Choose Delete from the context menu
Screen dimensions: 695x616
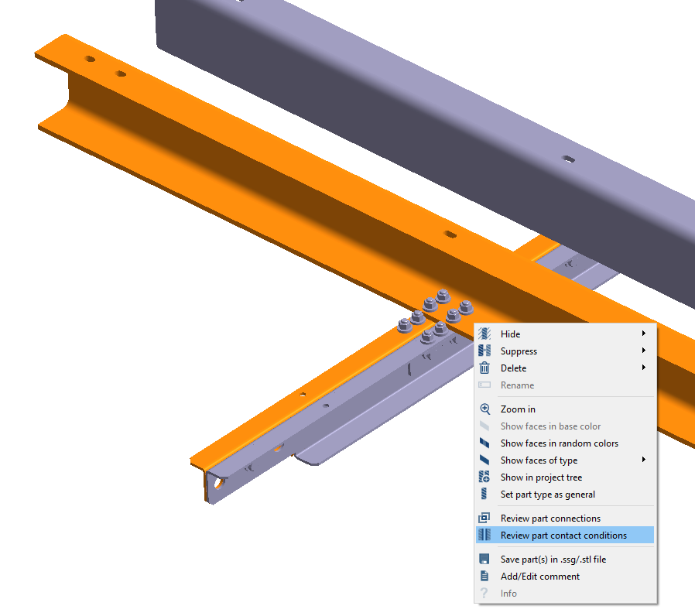pyautogui.click(x=565, y=368)
